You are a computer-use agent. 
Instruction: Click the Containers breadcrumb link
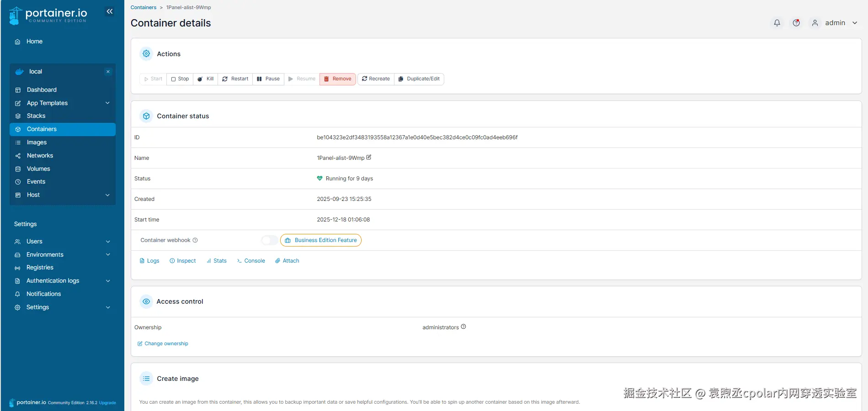[x=144, y=7]
